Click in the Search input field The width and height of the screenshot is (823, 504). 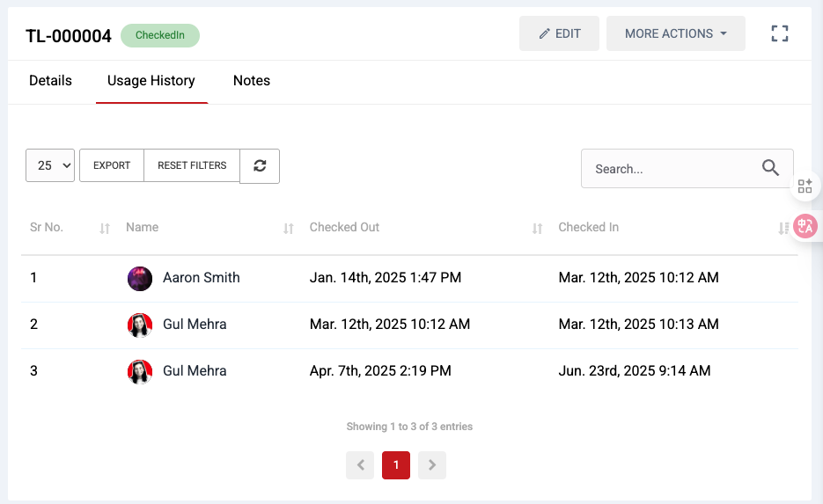click(669, 169)
